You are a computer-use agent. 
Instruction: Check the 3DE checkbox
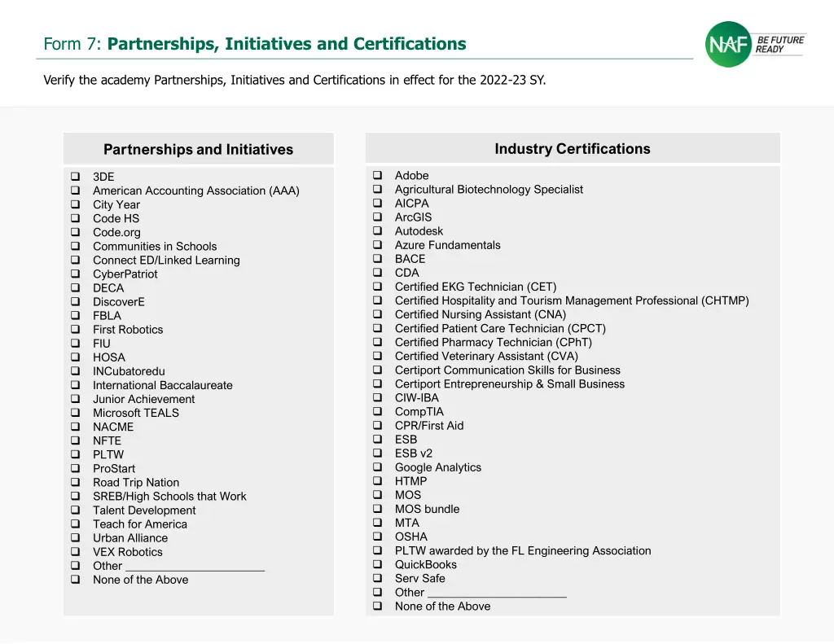pyautogui.click(x=76, y=176)
